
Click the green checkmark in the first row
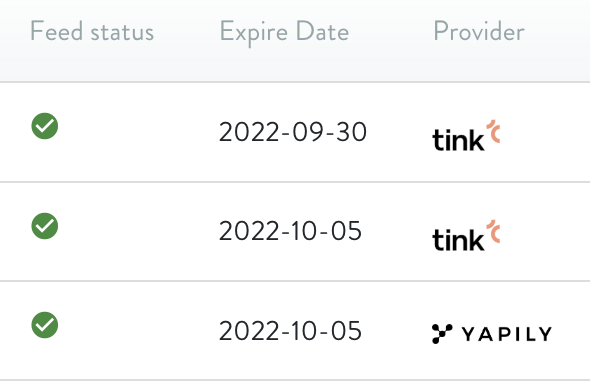[x=45, y=126]
